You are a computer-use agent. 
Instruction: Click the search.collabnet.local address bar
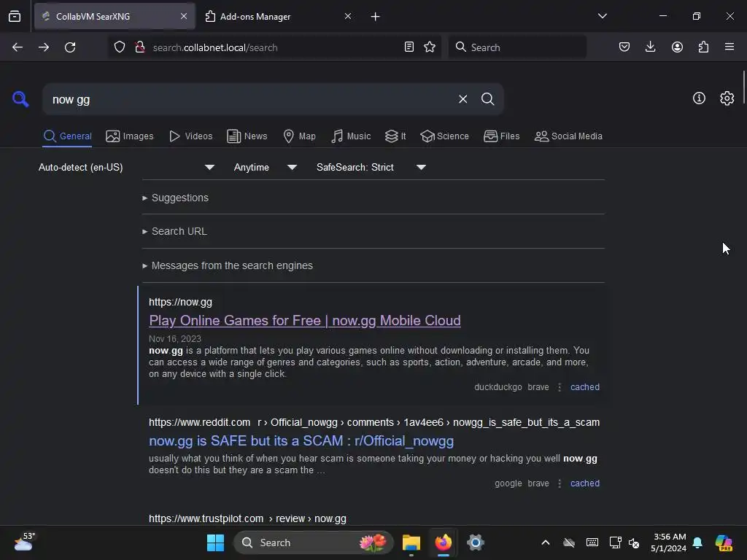click(x=274, y=47)
